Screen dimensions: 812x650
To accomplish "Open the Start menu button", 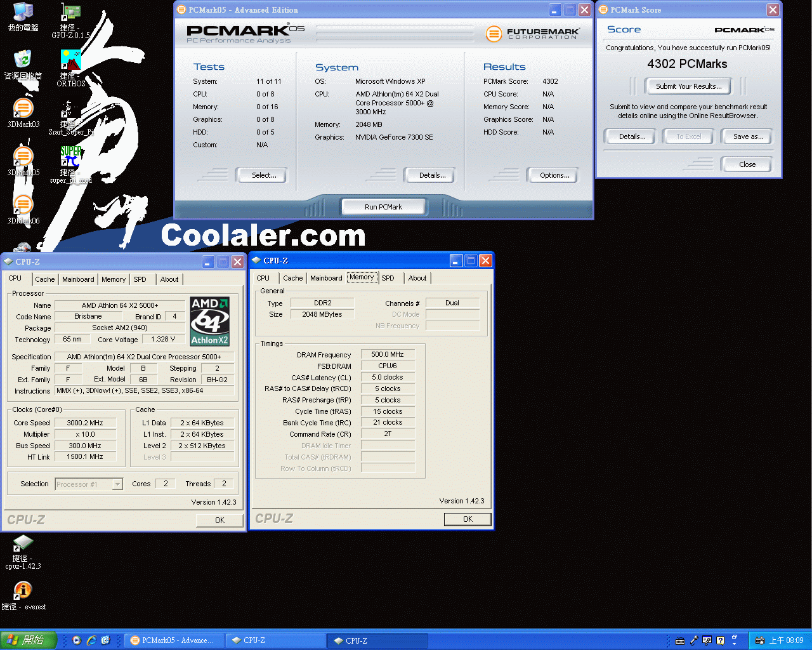I will (x=29, y=640).
